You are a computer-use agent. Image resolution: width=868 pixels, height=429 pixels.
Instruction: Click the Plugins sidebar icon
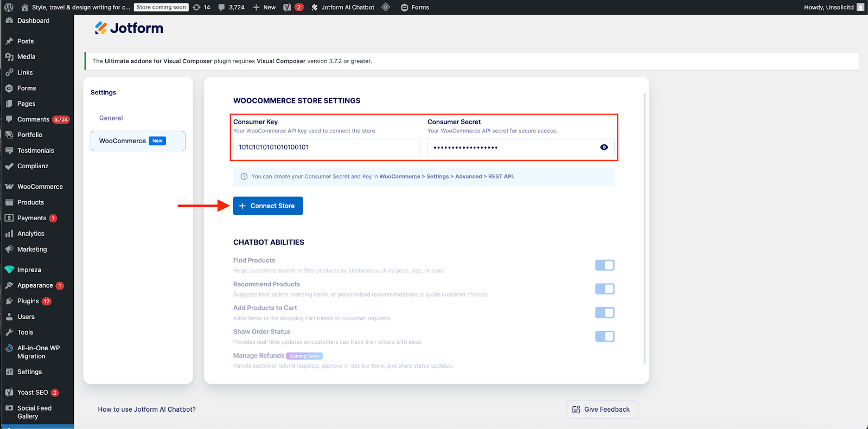click(9, 301)
